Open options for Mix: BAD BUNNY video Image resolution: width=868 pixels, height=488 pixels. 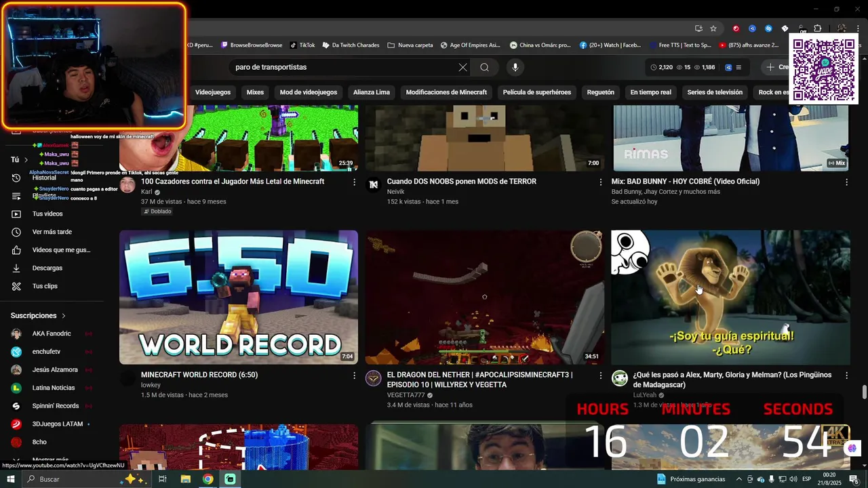[x=846, y=182]
